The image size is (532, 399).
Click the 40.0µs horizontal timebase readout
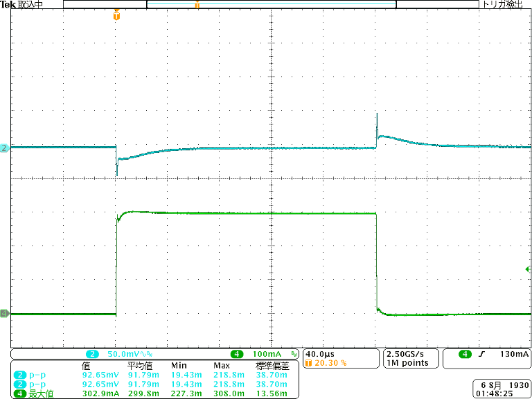[320, 353]
